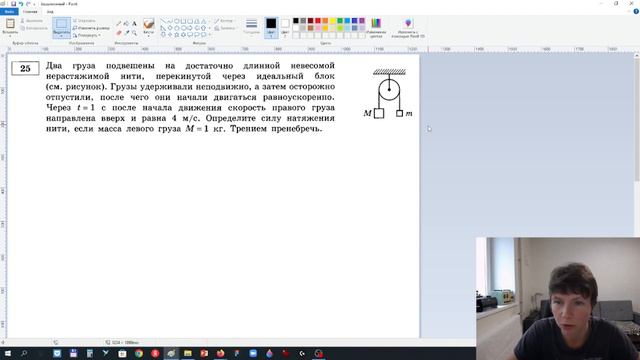Screen dimensions: 640x360
Task: Pick the black color swatch
Action: (x=296, y=21)
